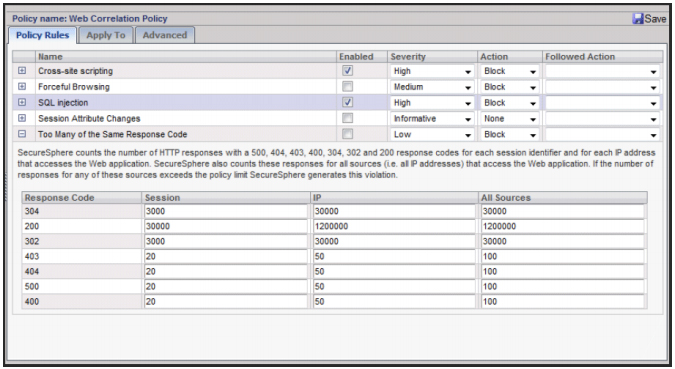Open Followed Action dropdown for SQL injection
This screenshot has width=675, height=369.
[x=602, y=103]
